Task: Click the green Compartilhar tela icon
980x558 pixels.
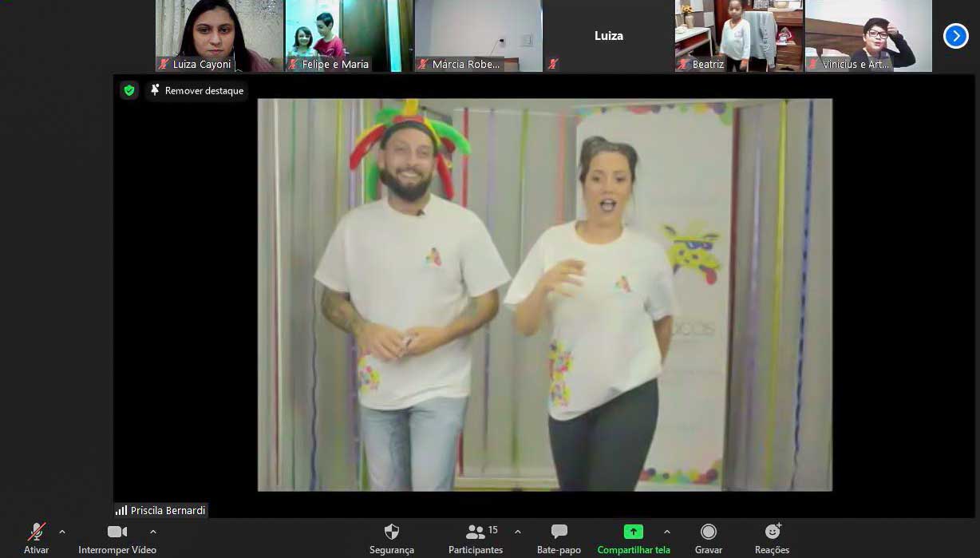Action: click(633, 532)
